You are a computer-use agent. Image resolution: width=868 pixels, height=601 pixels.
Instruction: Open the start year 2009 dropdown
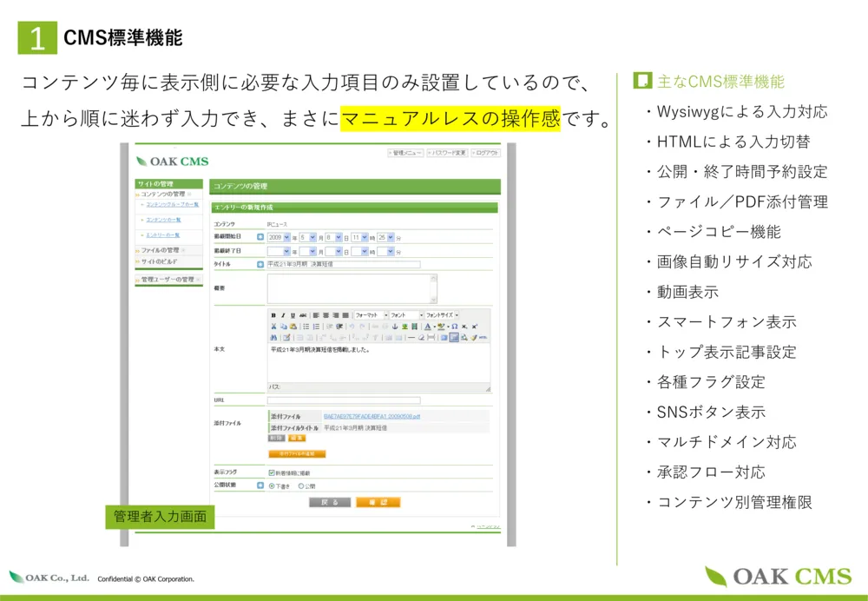click(280, 236)
